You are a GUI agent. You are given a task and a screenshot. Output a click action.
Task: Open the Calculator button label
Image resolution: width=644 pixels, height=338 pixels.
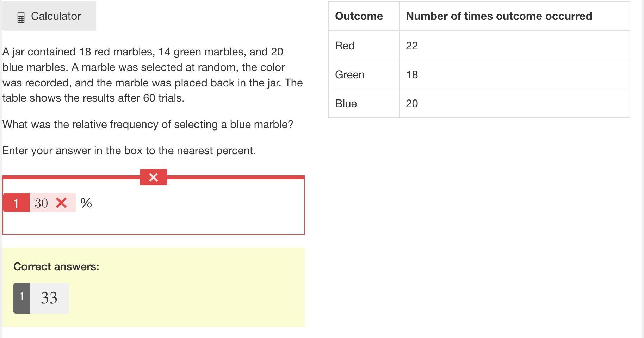(x=56, y=16)
